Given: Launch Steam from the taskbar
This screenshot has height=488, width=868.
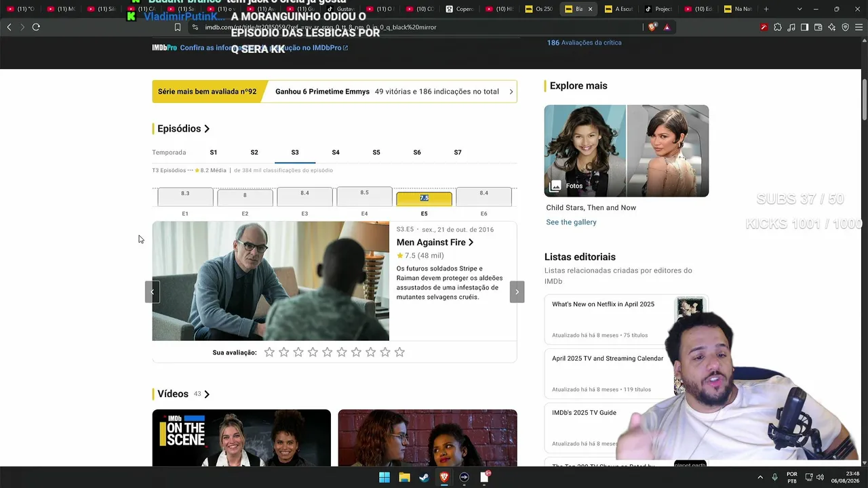Looking at the screenshot, I should click(424, 477).
